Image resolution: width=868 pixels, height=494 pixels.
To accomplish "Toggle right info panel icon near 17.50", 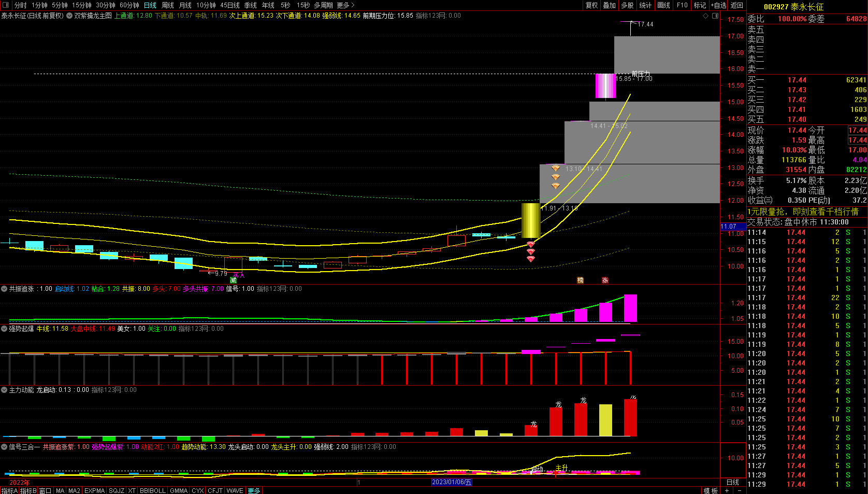I will 715,16.
